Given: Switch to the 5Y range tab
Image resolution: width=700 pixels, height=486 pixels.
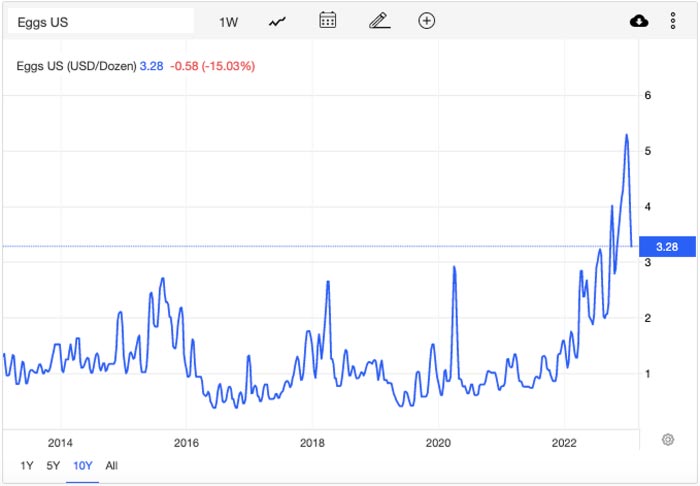Looking at the screenshot, I should 53,465.
